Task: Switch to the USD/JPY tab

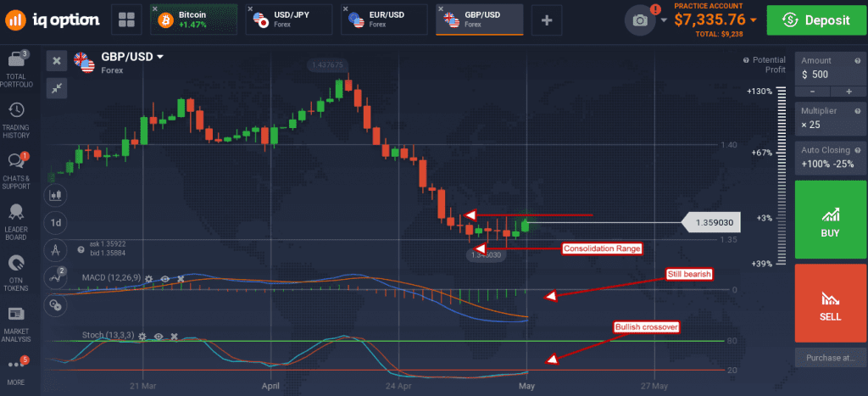Action: (289, 20)
